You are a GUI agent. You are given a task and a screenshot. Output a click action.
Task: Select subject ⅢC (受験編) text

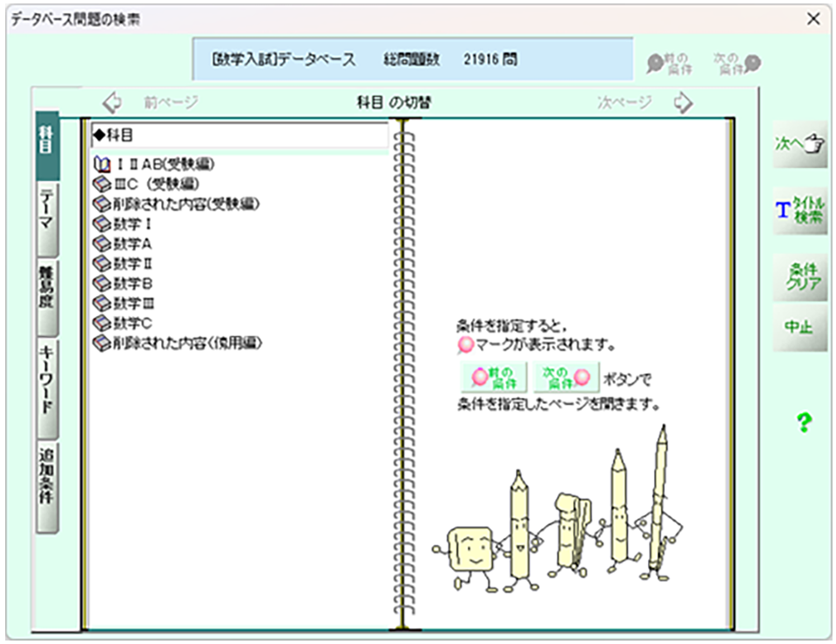157,184
